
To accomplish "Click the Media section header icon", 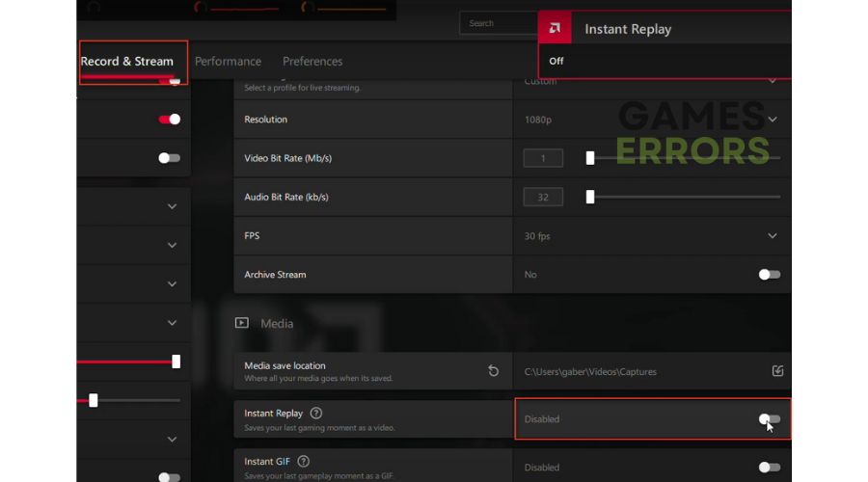I will (242, 324).
